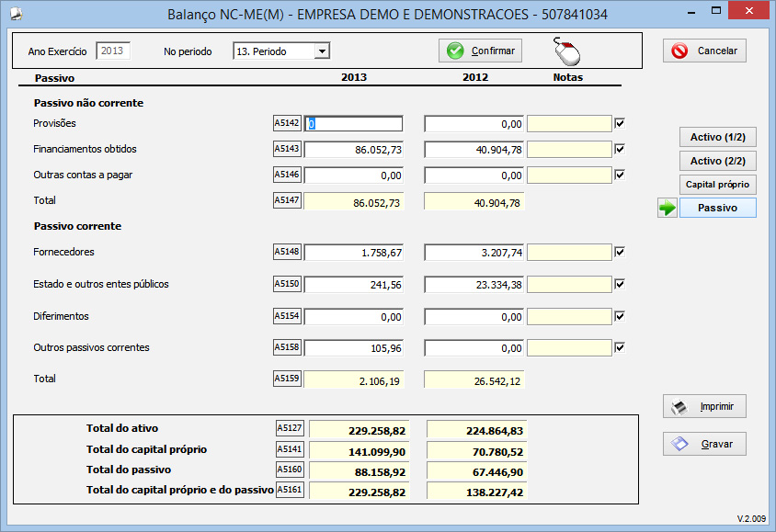Click Outras contas a pagar 2013 field
This screenshot has height=532, width=776.
point(354,175)
